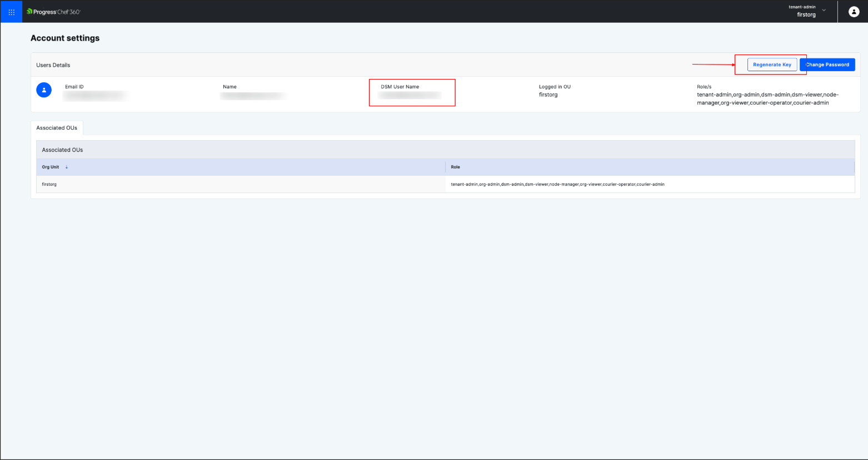
Task: Click the blurred DSM User Name value
Action: pyautogui.click(x=410, y=96)
